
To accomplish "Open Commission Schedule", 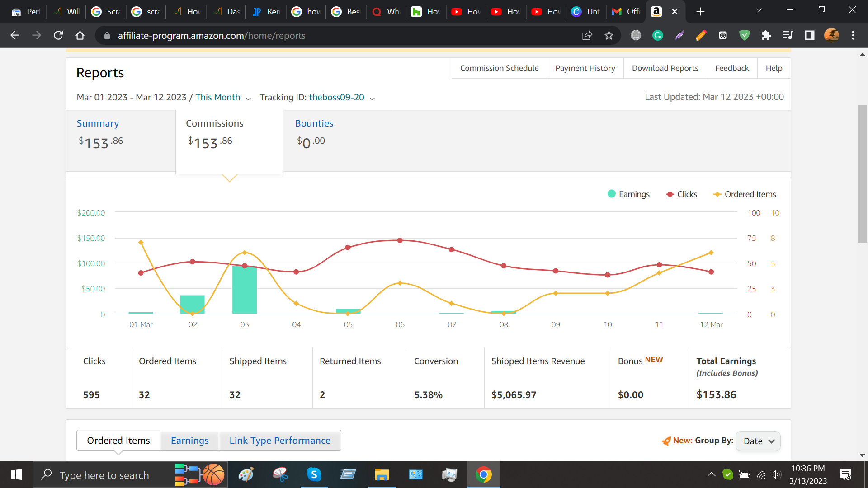I will [x=499, y=68].
